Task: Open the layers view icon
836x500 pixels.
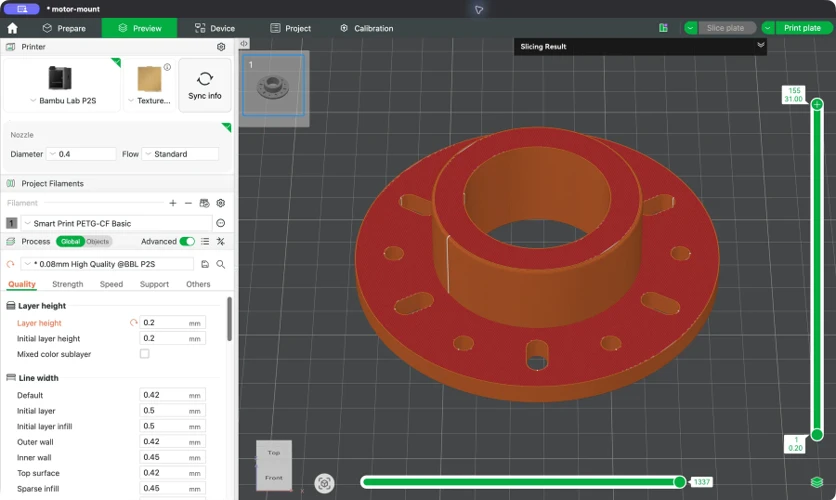Action: [817, 482]
